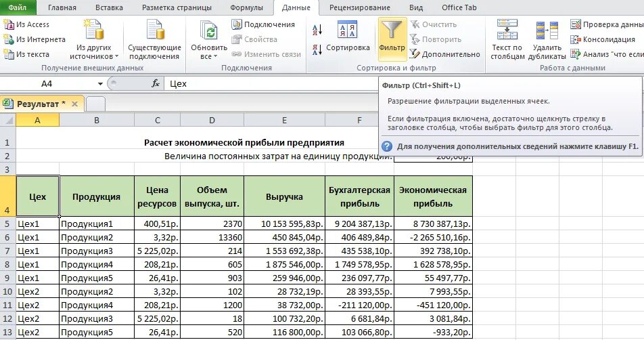
Task: Click Продукция3 in row 7
Action: point(97,251)
